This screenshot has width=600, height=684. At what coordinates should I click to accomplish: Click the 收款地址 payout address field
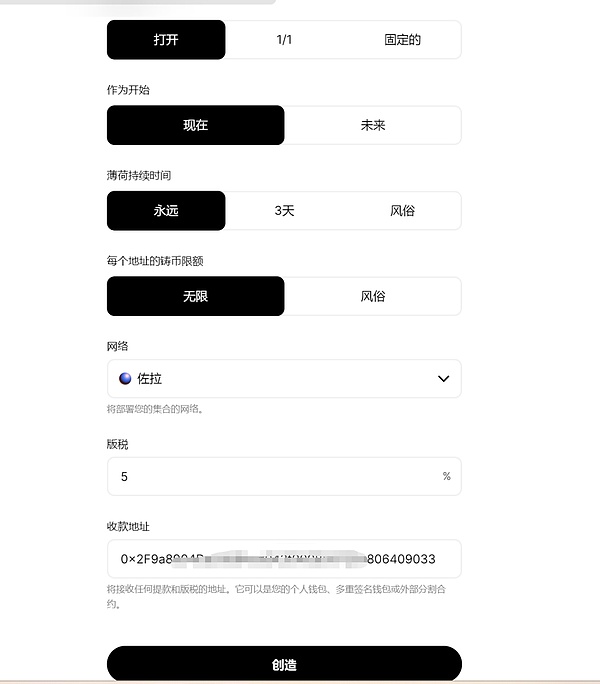coord(284,559)
